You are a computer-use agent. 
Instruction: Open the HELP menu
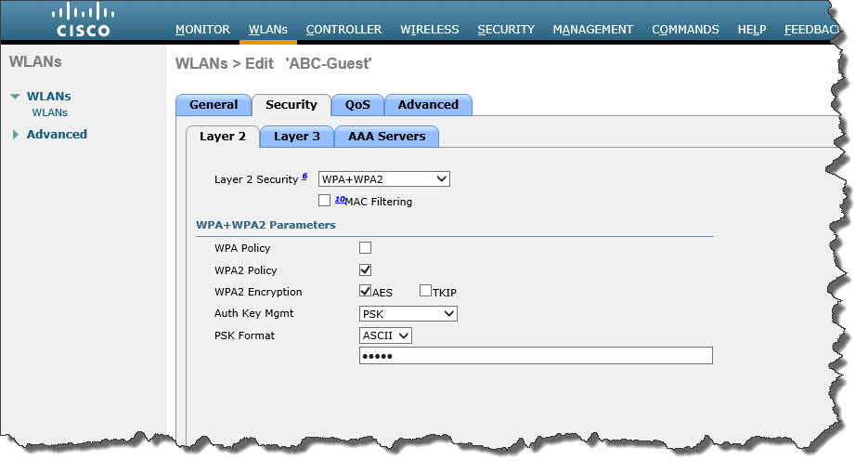752,30
